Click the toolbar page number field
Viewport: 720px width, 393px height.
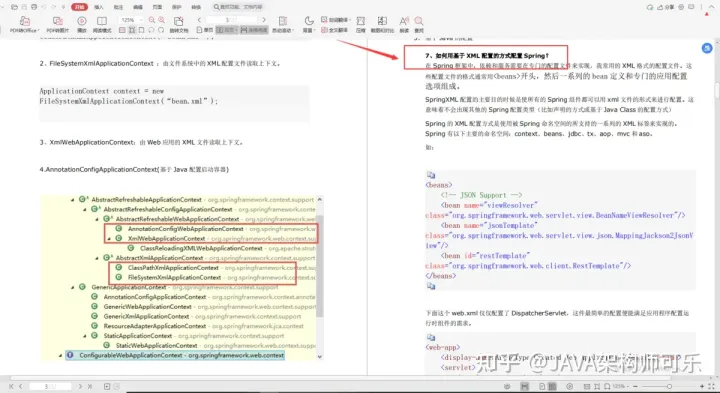(231, 20)
